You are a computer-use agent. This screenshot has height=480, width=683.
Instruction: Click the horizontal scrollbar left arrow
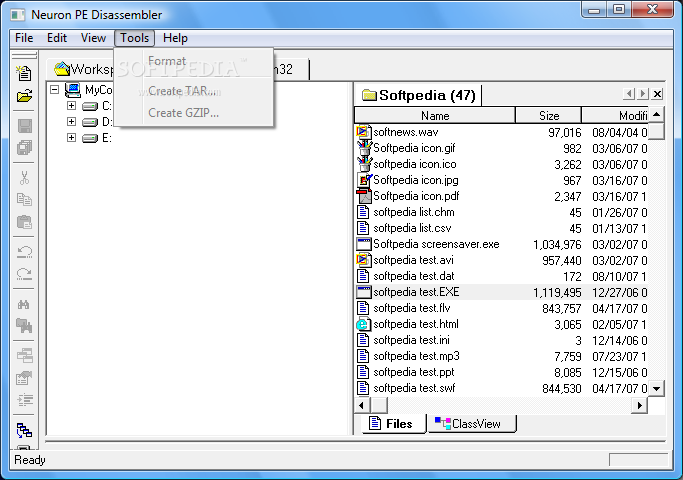362,405
